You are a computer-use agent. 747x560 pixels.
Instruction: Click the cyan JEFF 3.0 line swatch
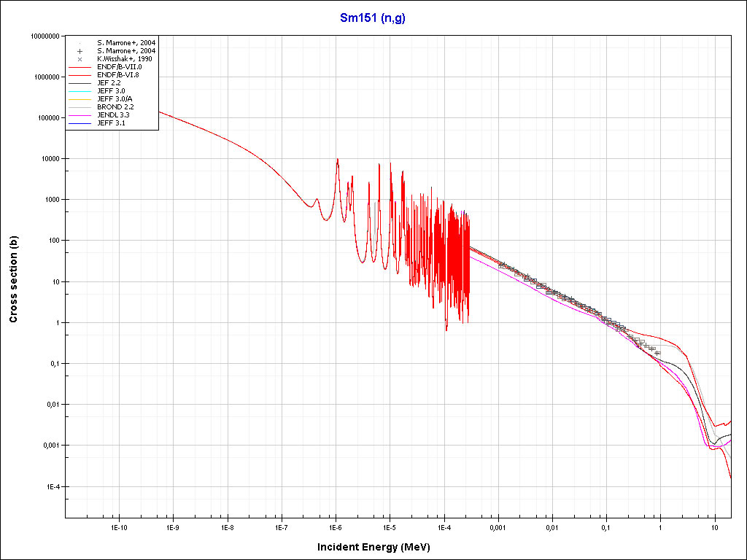pos(80,91)
